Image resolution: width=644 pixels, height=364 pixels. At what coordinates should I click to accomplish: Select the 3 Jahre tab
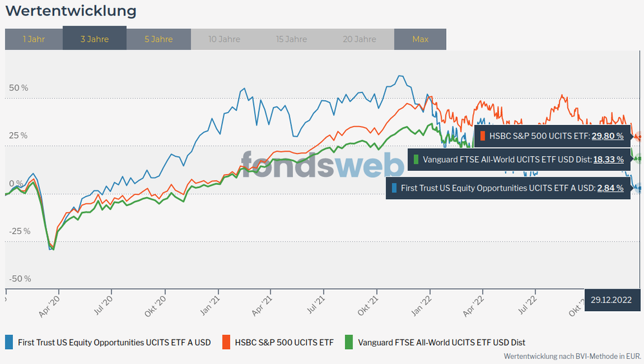95,39
